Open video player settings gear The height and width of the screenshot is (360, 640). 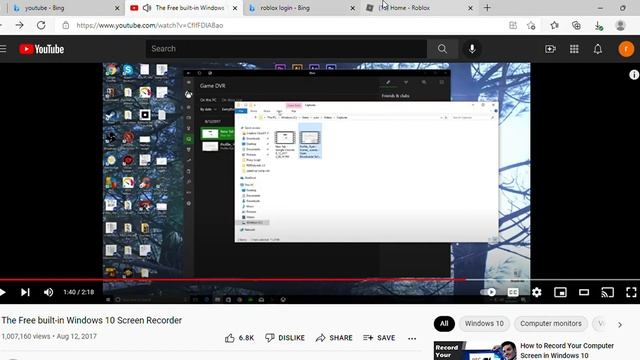coord(537,292)
